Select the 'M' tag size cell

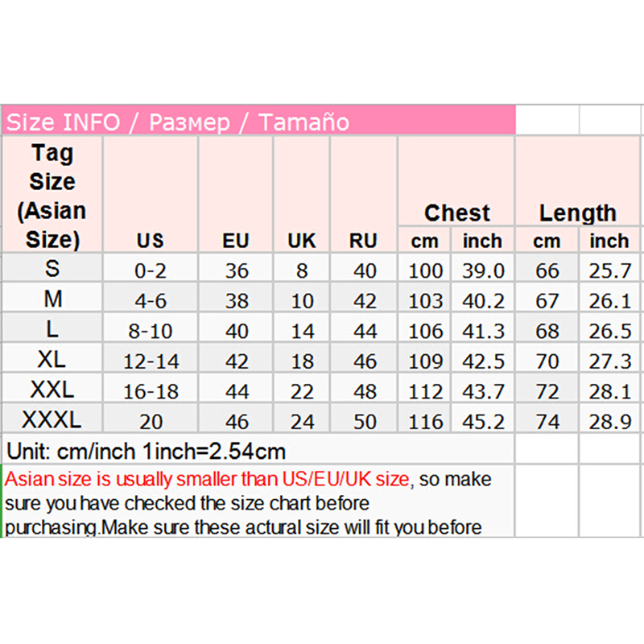click(x=52, y=299)
